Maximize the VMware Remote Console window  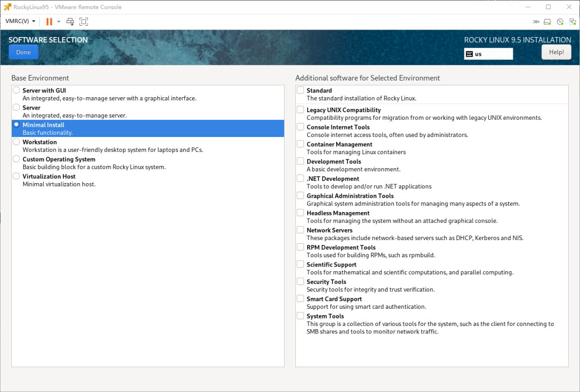tap(548, 7)
